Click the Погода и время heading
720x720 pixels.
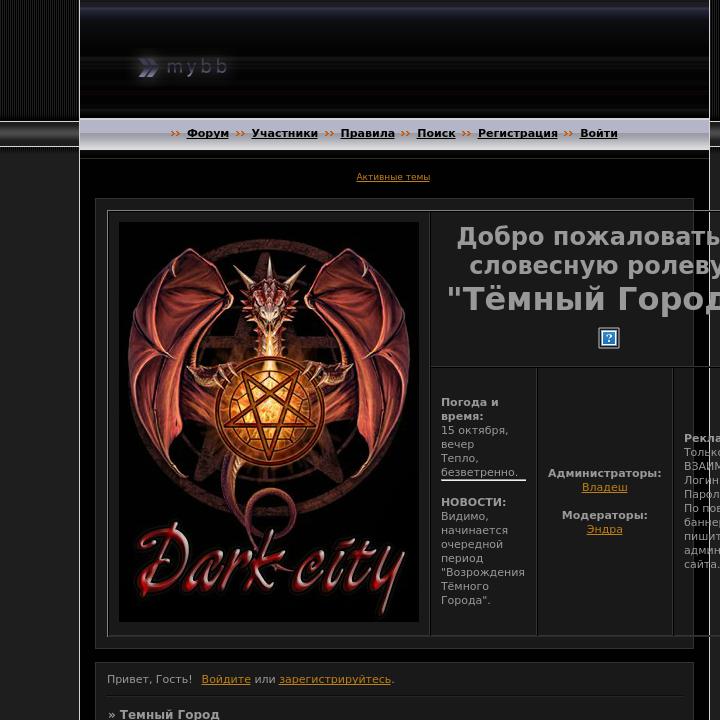(469, 409)
